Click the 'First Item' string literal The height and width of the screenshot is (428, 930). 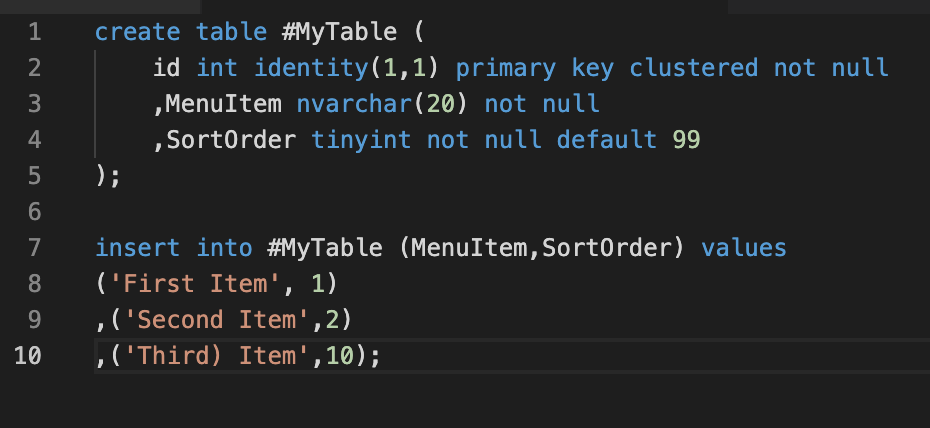click(196, 284)
